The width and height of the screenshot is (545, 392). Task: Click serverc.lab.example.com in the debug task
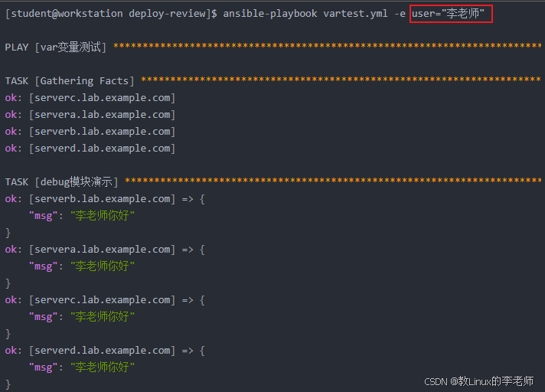103,299
